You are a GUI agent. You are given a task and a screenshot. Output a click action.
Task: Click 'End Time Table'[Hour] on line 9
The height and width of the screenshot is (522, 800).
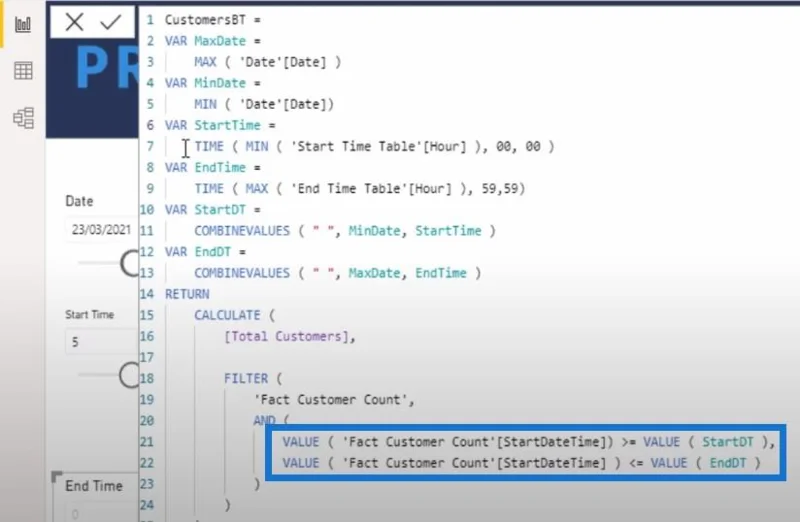371,189
